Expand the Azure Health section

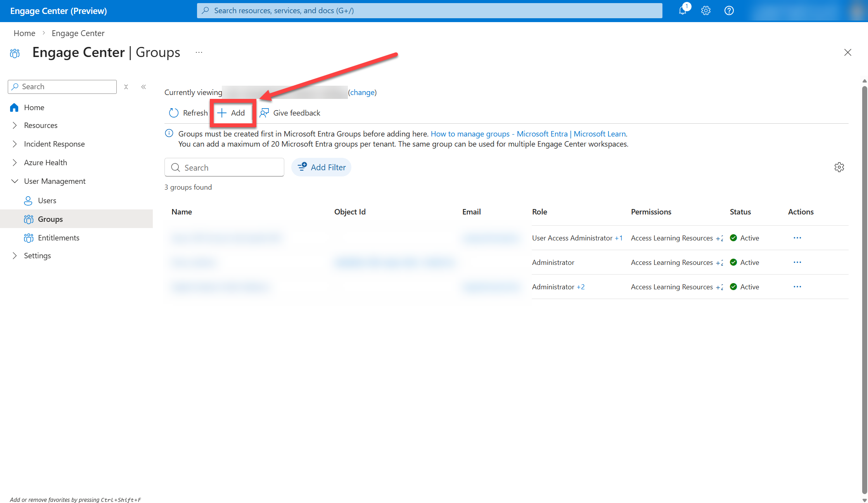(x=15, y=162)
